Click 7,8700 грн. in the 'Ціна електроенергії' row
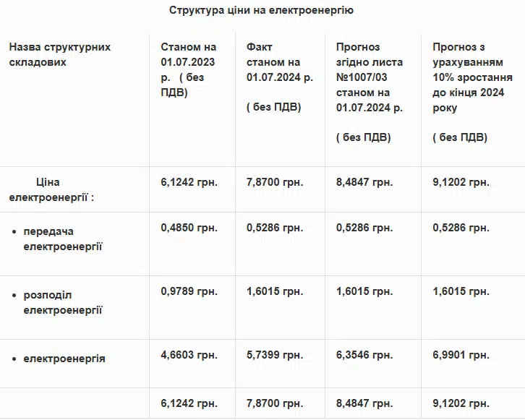Viewport: 525px width, 420px height. point(274,182)
